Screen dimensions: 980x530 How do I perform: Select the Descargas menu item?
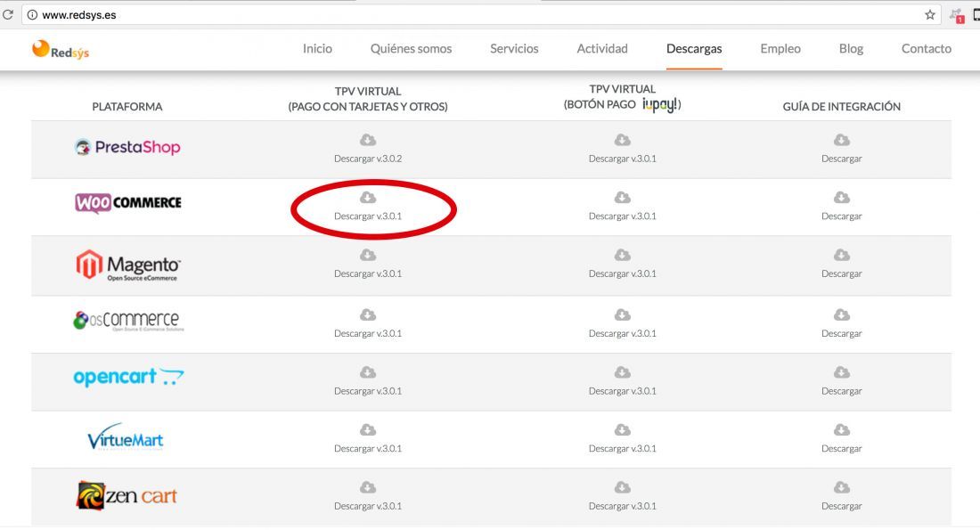click(694, 49)
